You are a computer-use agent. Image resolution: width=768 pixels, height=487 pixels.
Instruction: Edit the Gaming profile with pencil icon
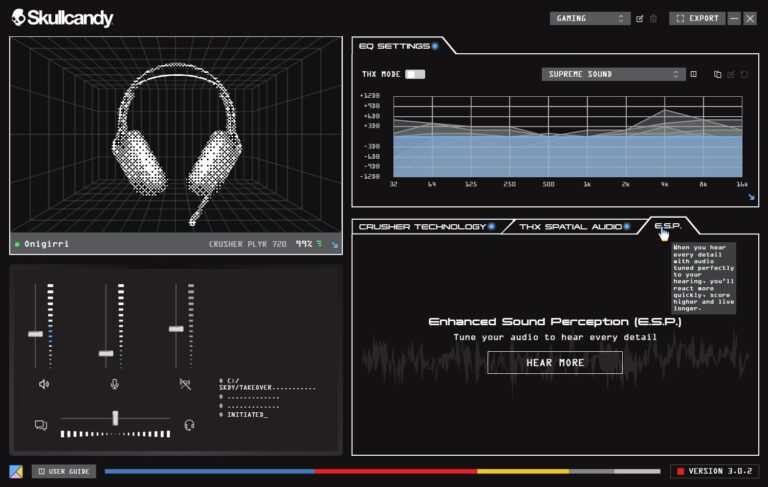(640, 18)
